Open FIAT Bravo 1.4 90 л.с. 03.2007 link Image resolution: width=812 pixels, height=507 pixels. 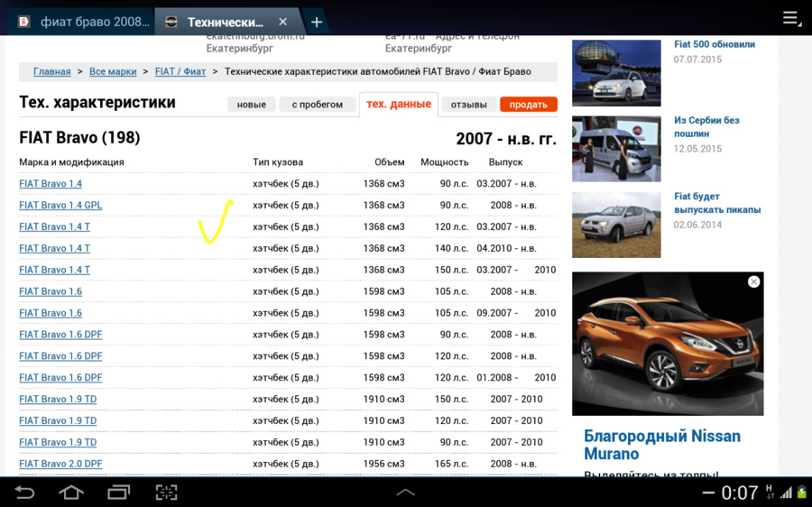[51, 184]
